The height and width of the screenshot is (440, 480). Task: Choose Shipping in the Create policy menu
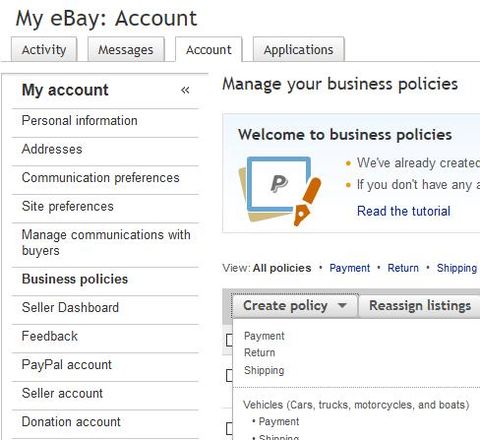264,370
